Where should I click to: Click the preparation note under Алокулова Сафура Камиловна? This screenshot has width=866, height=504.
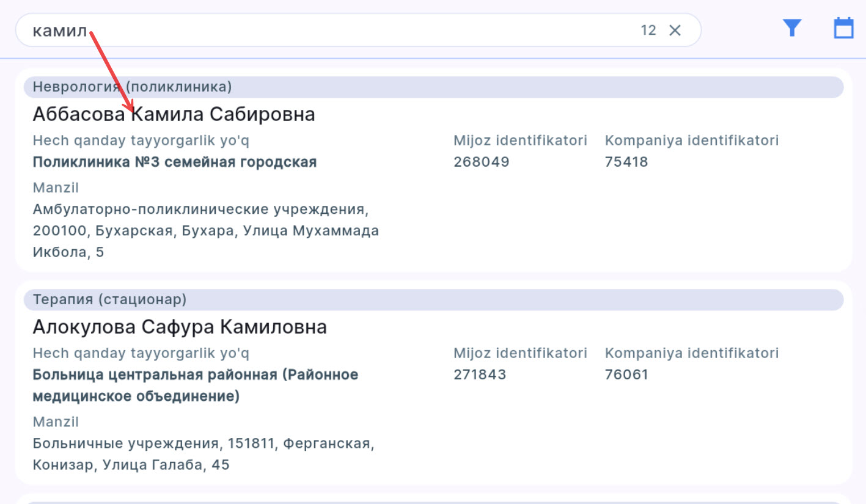point(141,353)
